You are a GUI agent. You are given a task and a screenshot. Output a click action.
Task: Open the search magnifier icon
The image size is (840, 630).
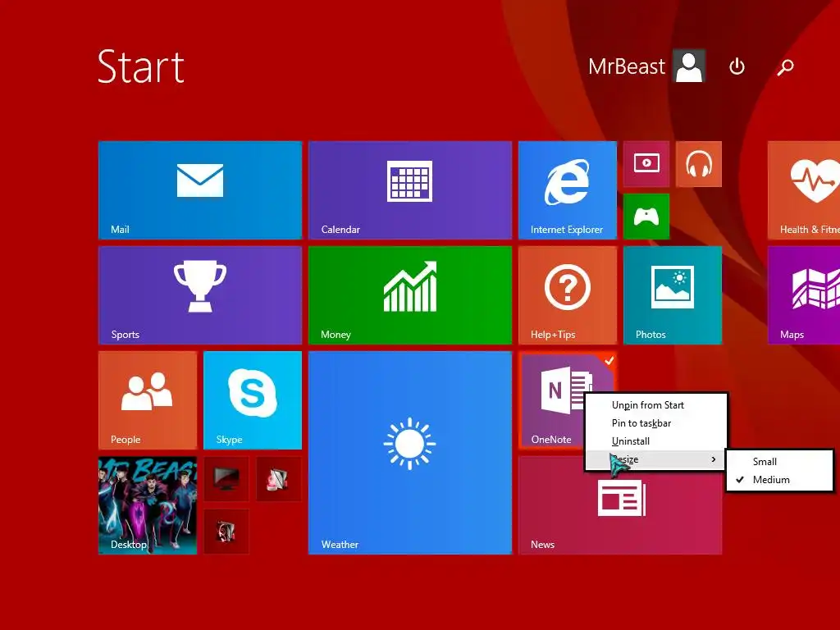click(785, 67)
